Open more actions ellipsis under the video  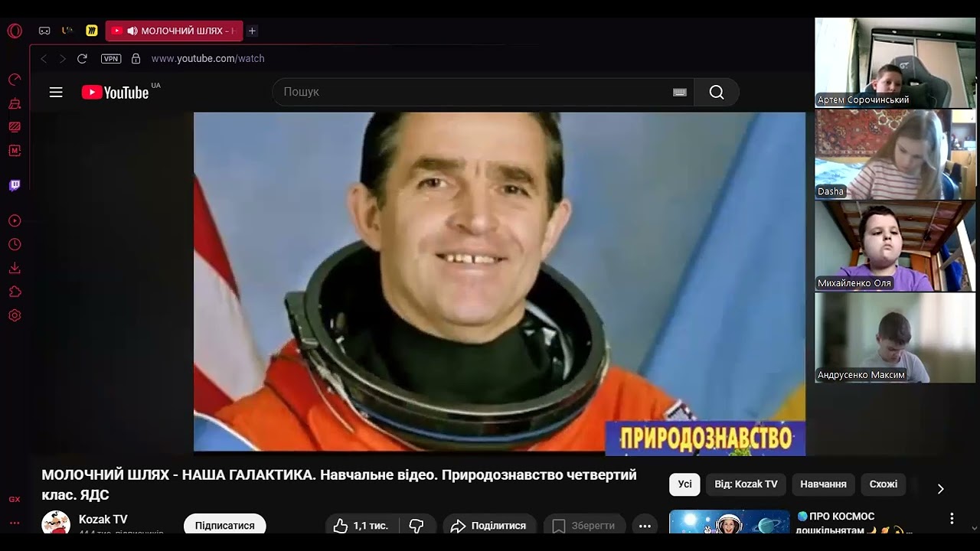pyautogui.click(x=645, y=526)
